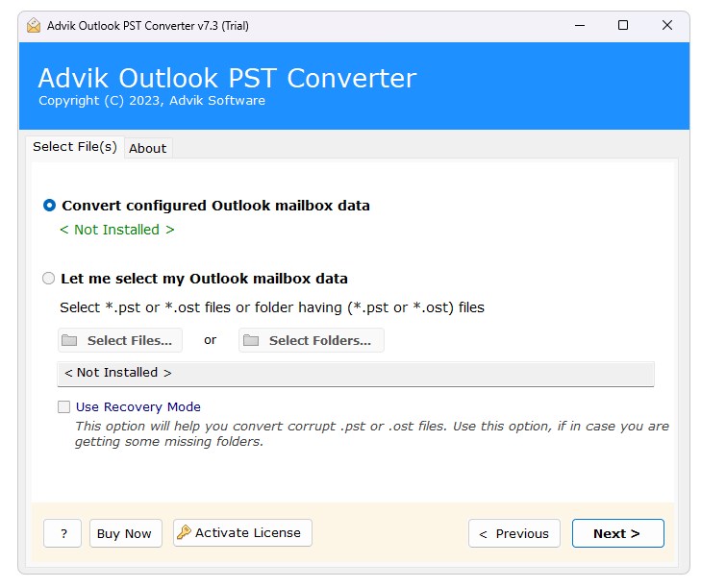Click the folder icon on Select Files button
This screenshot has width=701, height=588.
69,340
